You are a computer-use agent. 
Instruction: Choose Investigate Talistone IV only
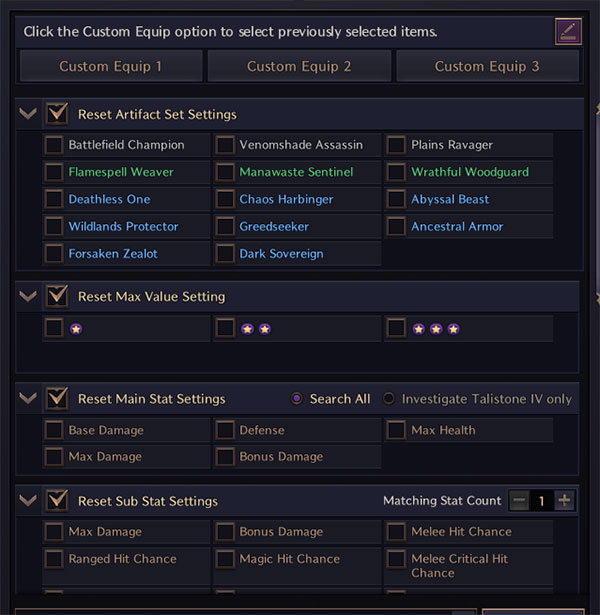389,399
